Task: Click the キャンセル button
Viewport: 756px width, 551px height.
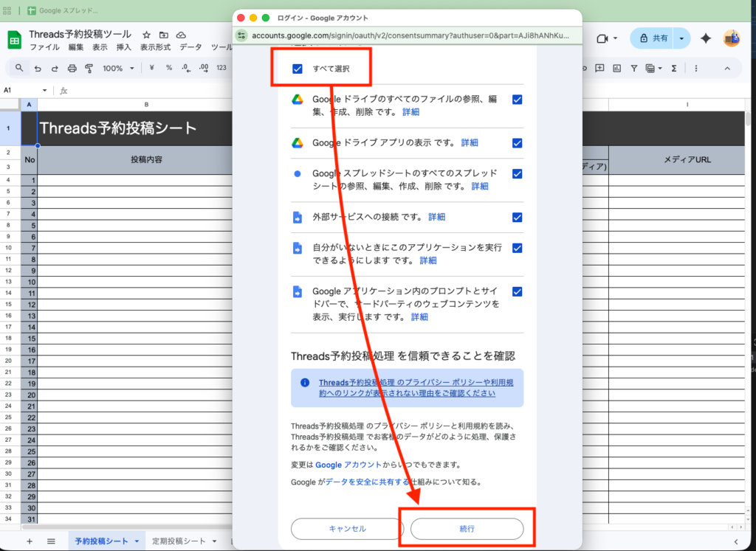Action: click(347, 529)
